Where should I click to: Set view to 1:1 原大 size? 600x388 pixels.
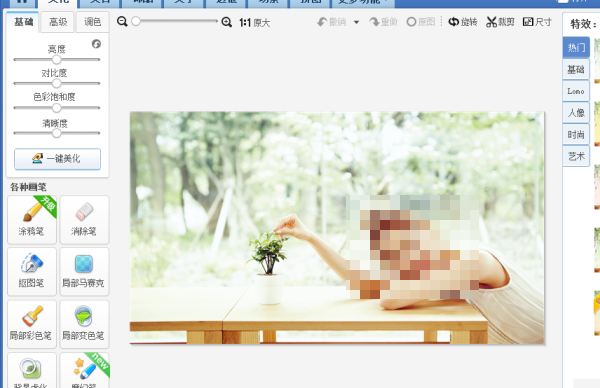(254, 23)
